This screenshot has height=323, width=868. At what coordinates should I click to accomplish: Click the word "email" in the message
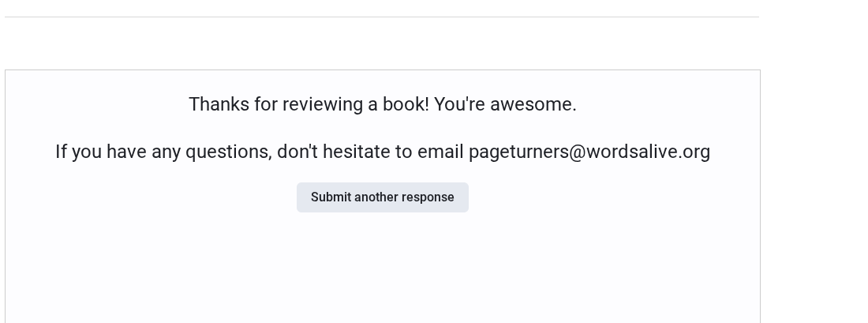coord(440,152)
